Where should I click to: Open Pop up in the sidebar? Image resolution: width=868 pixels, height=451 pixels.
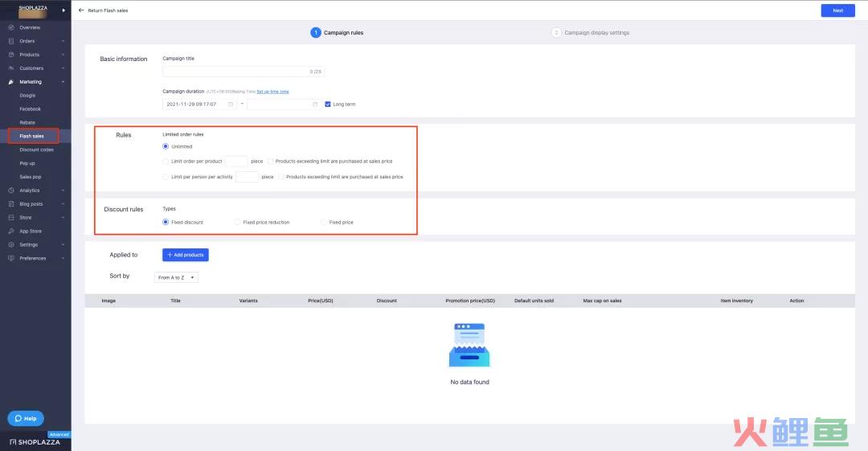tap(27, 163)
